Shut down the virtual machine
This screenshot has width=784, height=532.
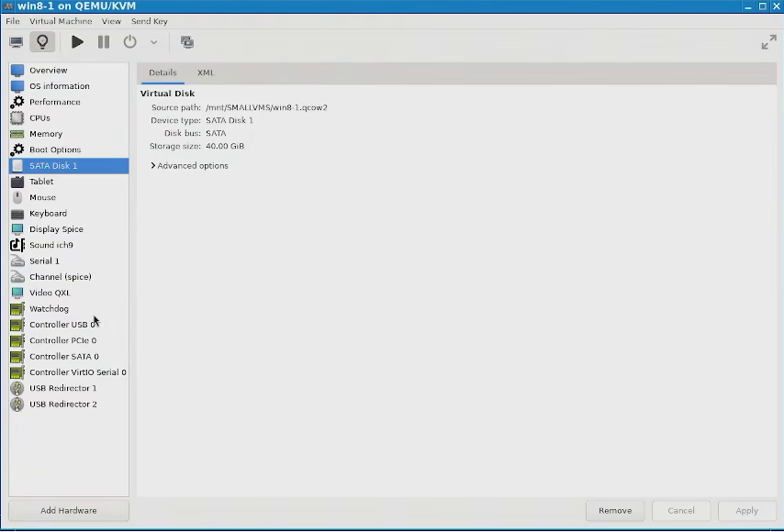coord(130,42)
